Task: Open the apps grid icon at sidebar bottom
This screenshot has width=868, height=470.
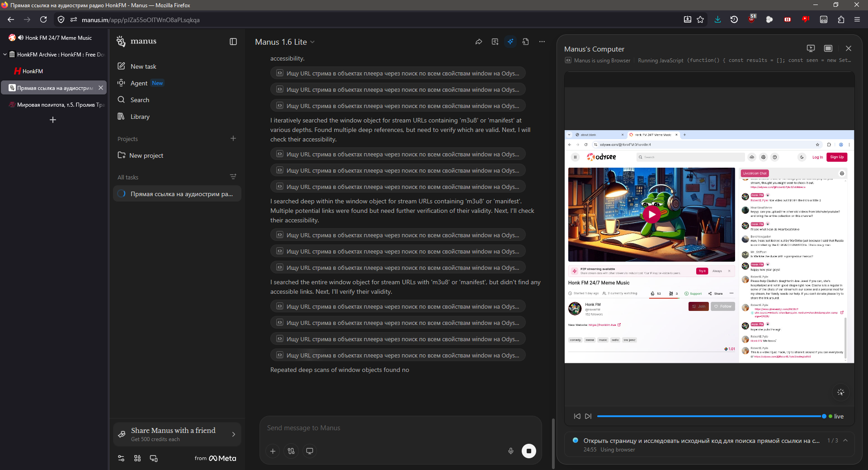Action: tap(137, 458)
